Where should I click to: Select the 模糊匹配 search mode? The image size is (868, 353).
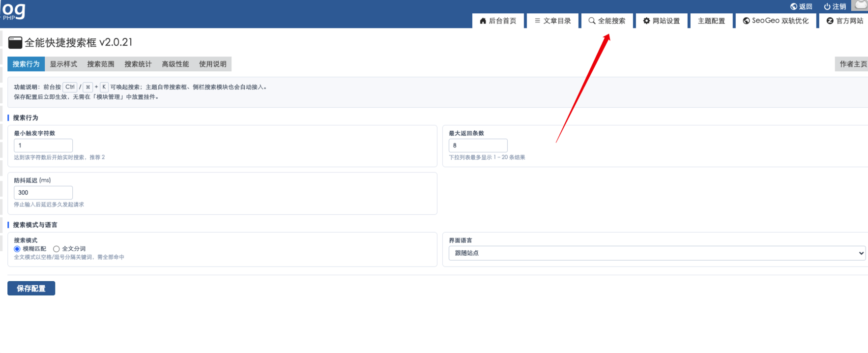[17, 249]
